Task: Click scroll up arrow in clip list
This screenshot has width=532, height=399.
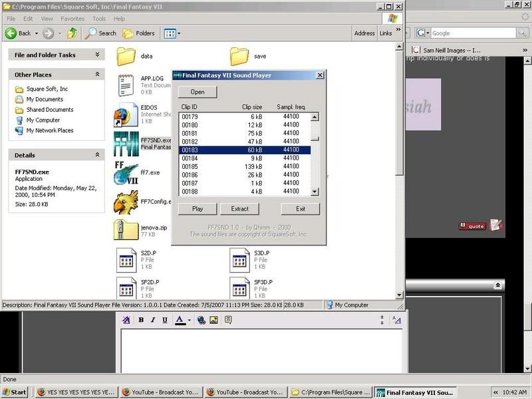Action: [x=315, y=117]
